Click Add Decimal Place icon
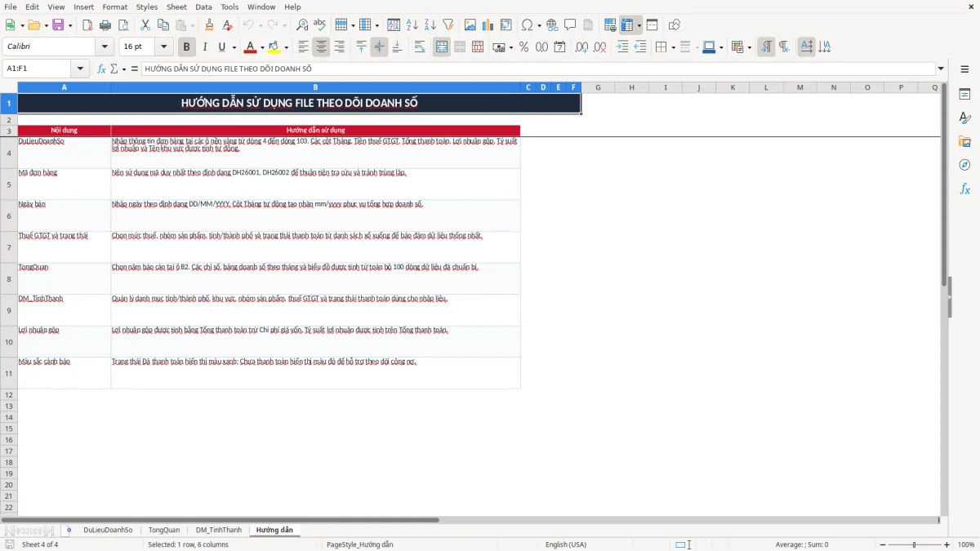This screenshot has width=980, height=551. pos(582,47)
